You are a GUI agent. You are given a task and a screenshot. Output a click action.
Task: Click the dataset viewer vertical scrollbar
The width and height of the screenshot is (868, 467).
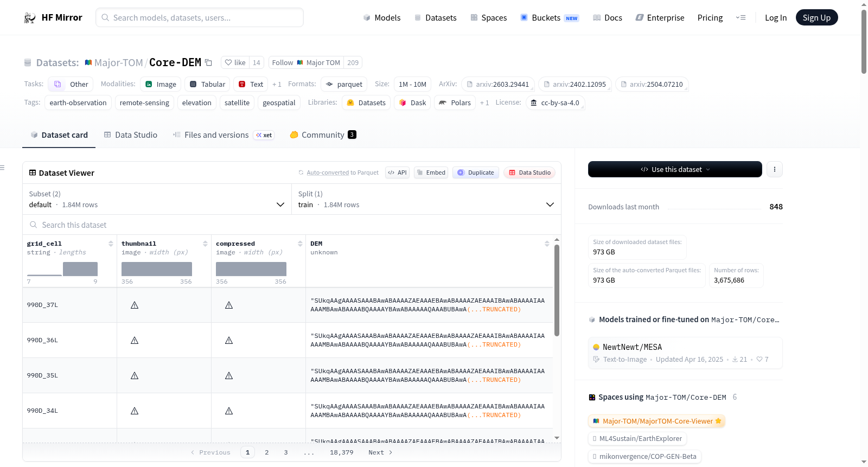[557, 290]
